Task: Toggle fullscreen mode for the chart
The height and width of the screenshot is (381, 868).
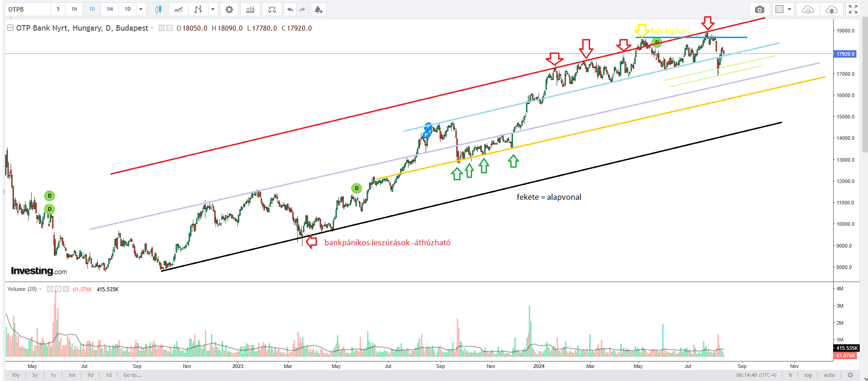Action: coord(853,9)
